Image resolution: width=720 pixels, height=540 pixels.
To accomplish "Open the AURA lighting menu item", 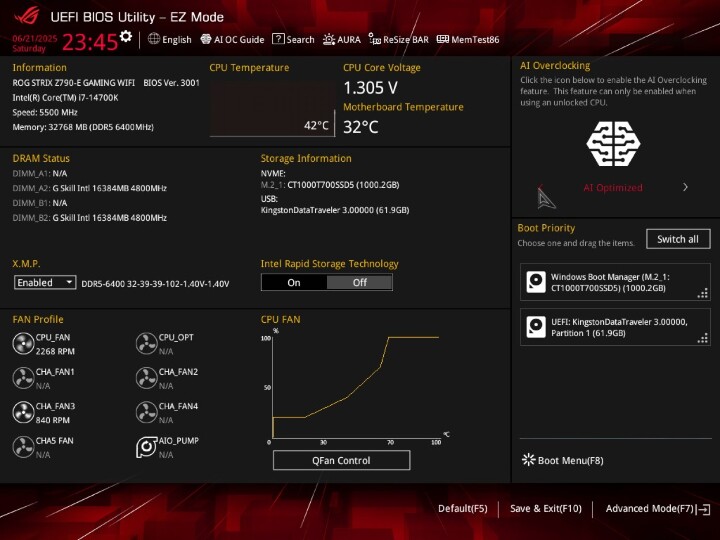I will pos(342,40).
